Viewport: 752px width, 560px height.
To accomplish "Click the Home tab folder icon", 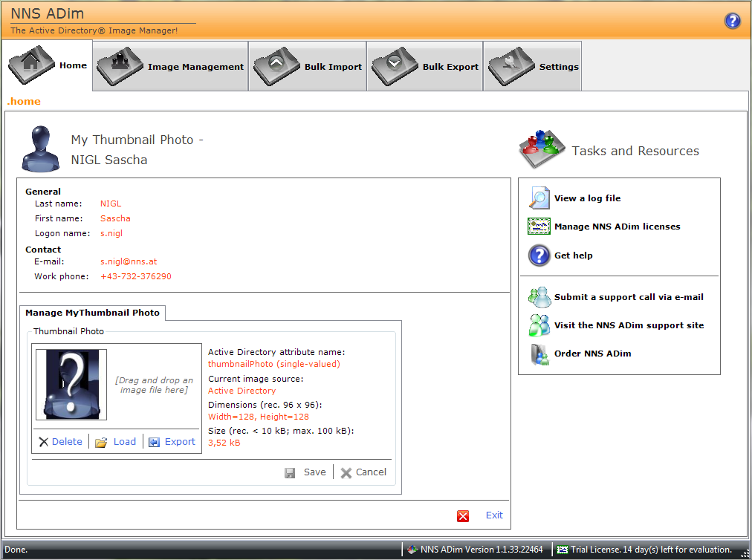I will [x=32, y=65].
